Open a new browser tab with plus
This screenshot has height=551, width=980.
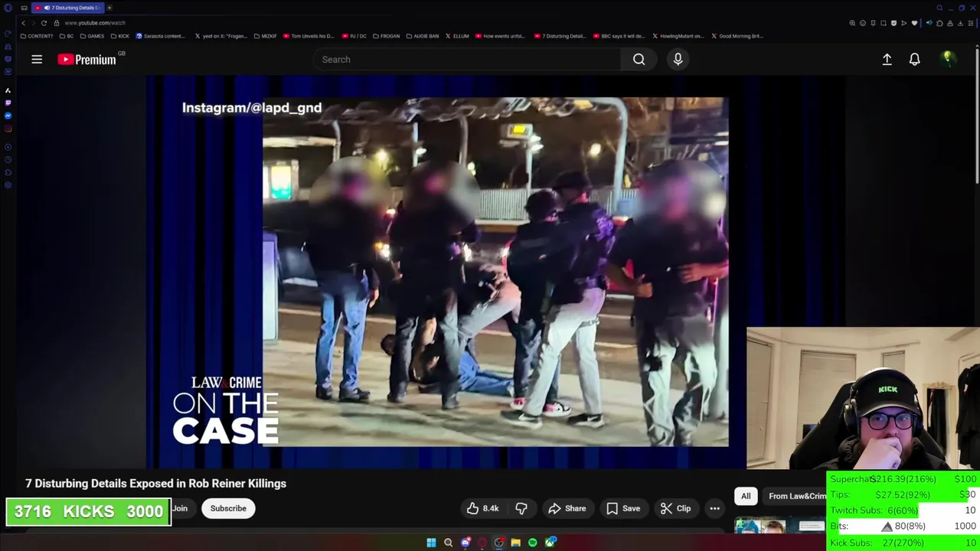(x=109, y=8)
